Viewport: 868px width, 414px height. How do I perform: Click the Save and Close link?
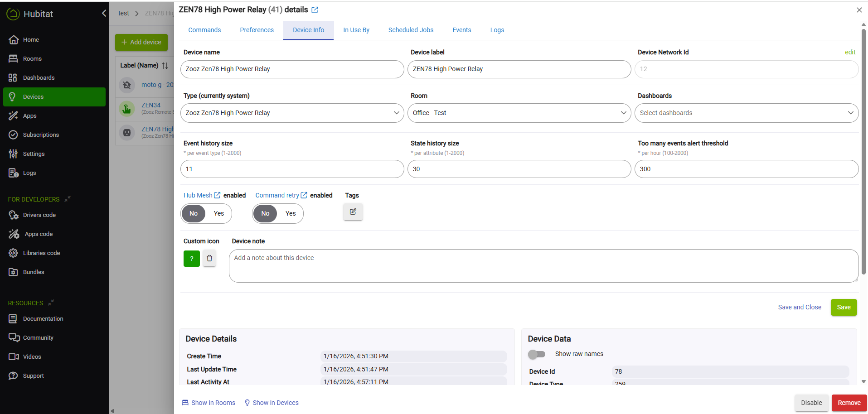pyautogui.click(x=800, y=308)
